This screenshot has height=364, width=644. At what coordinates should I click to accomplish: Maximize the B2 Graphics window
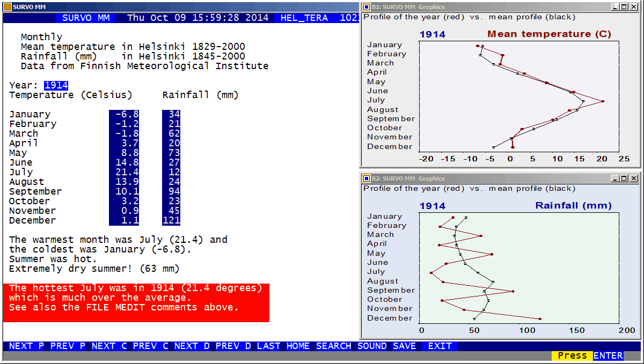pos(624,179)
